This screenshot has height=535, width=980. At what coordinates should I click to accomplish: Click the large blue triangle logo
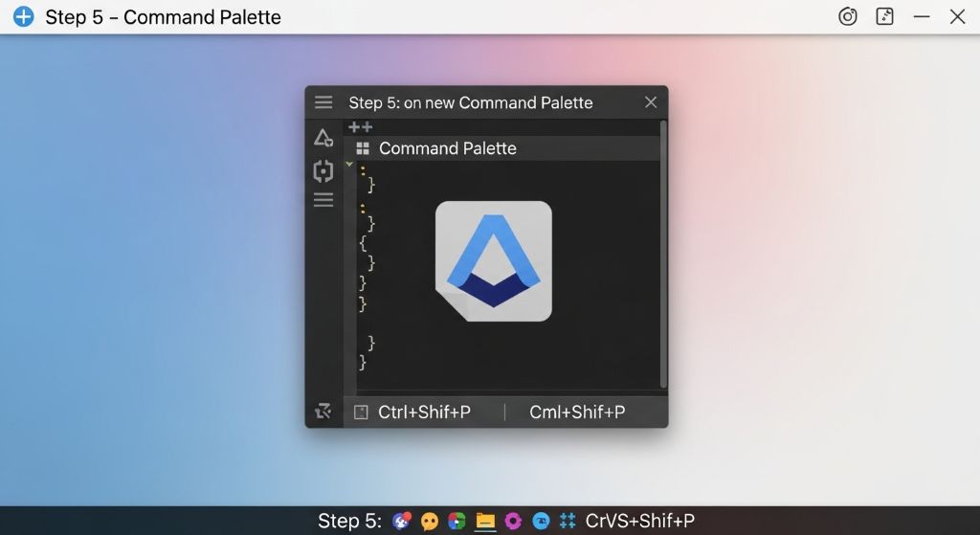(x=493, y=260)
